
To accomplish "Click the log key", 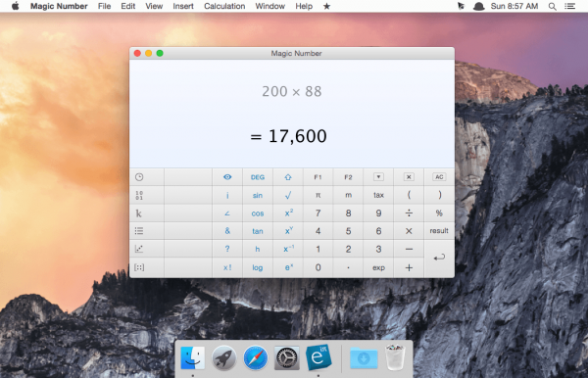I will pyautogui.click(x=258, y=267).
